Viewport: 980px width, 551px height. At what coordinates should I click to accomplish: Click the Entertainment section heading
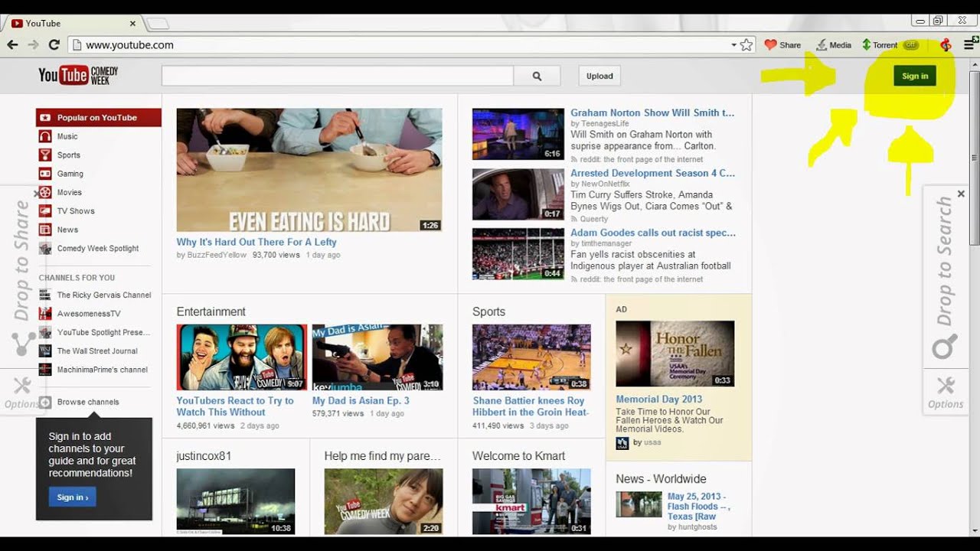[x=211, y=312]
